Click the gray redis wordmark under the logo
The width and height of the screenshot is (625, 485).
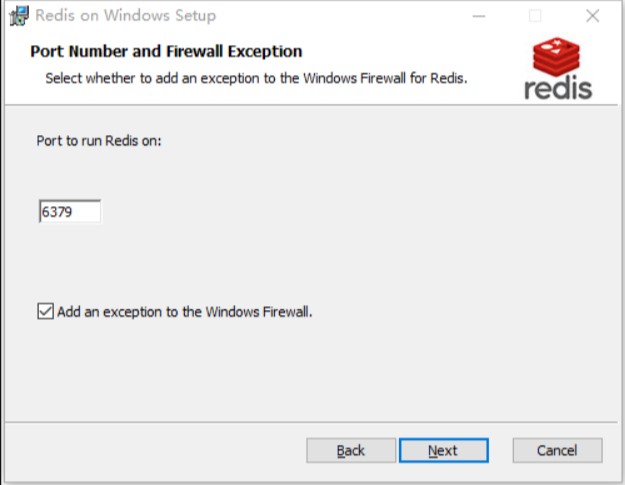pos(558,88)
